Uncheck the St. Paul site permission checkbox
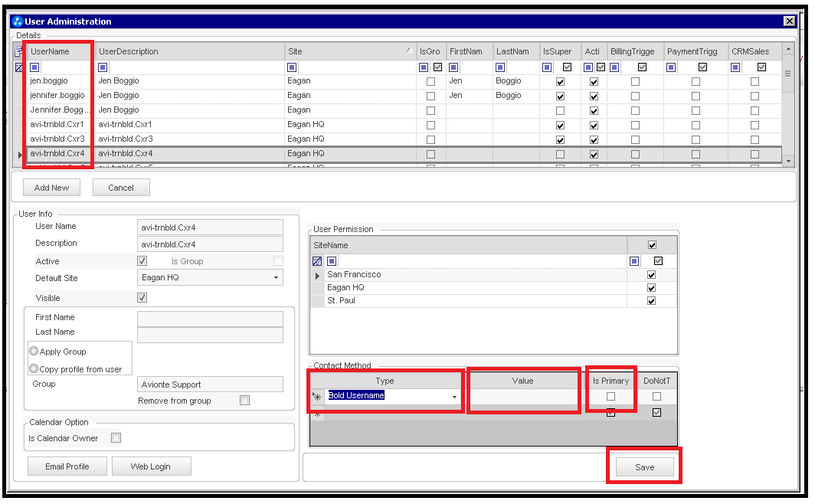The height and width of the screenshot is (504, 815). pos(651,301)
